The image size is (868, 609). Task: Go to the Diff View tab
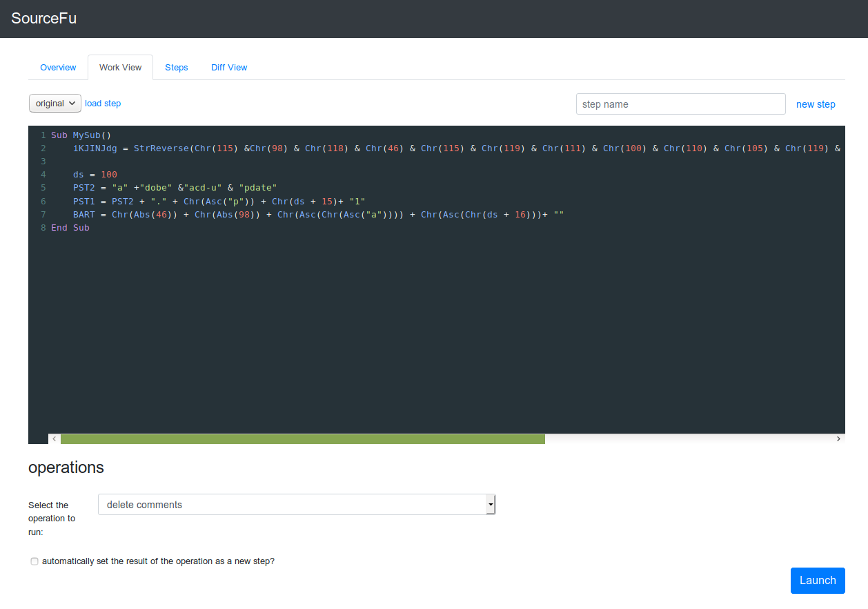tap(229, 67)
